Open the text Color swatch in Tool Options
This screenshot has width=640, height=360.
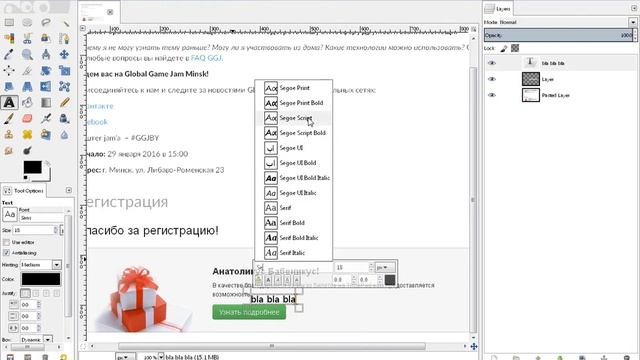pyautogui.click(x=41, y=279)
